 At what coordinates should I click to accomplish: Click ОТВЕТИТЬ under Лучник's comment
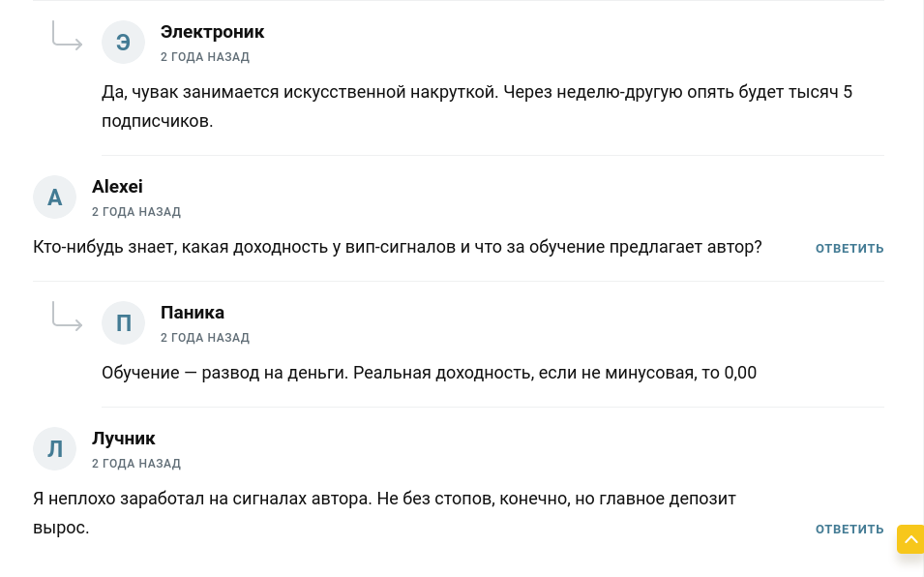tap(849, 529)
